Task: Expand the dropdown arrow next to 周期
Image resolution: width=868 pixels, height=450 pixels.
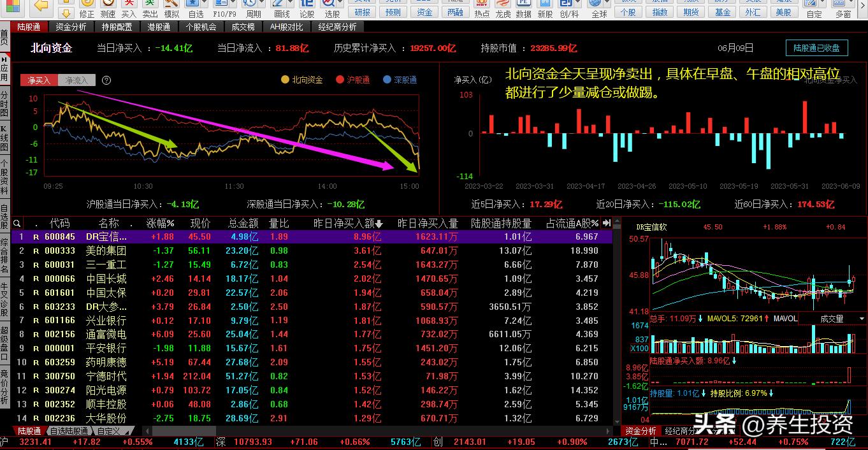Action: click(263, 4)
